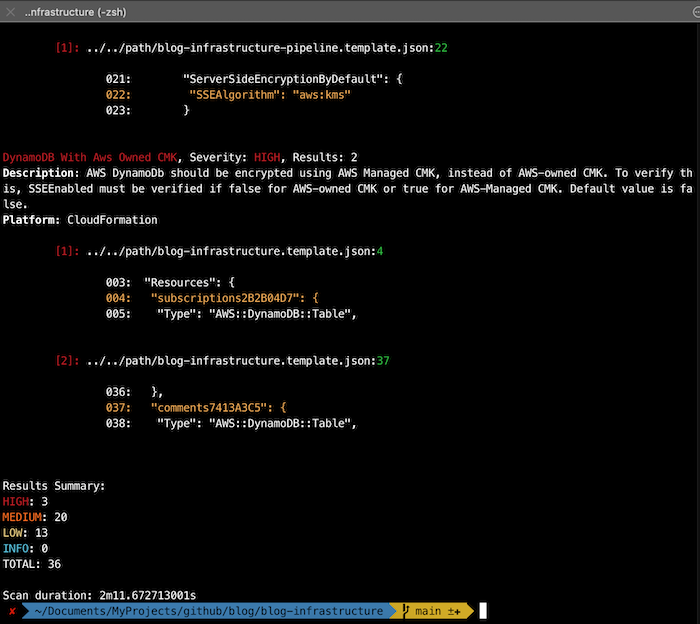Viewport: 700px width, 624px height.
Task: Click the SSEAlgorithm aws:kms highlighted line
Action: 228,95
